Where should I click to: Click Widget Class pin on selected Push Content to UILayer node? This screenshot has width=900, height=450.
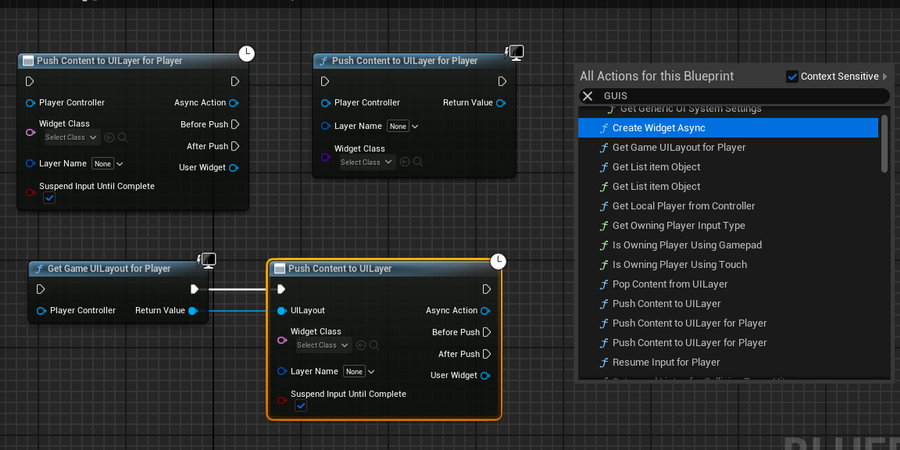click(281, 340)
